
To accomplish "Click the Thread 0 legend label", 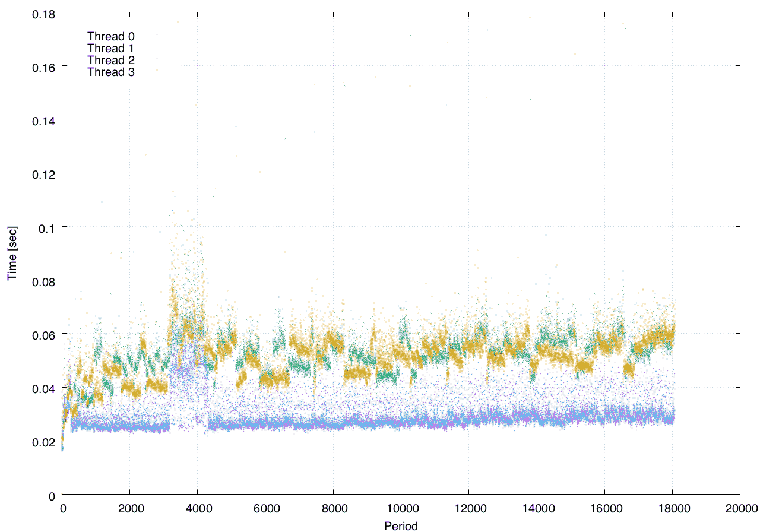I will pos(111,36).
